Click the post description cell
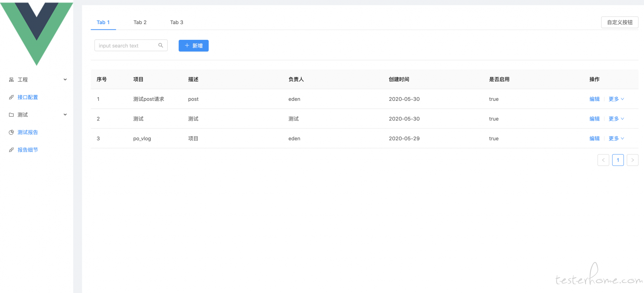The image size is (644, 293). click(x=193, y=99)
